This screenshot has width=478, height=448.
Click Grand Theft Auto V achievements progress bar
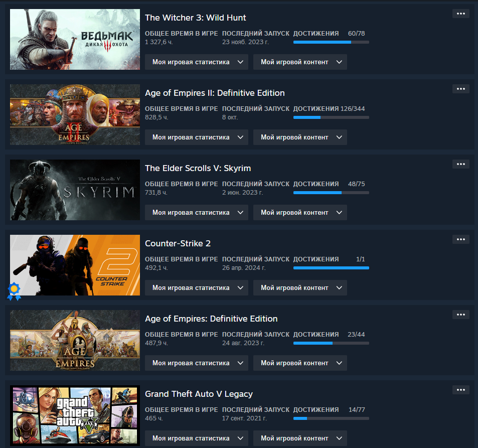tap(331, 418)
